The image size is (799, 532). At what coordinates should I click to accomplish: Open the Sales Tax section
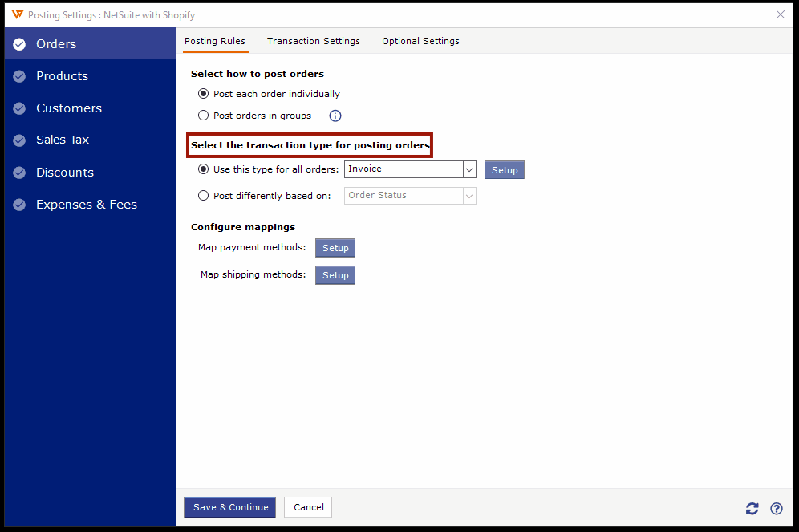tap(90, 140)
